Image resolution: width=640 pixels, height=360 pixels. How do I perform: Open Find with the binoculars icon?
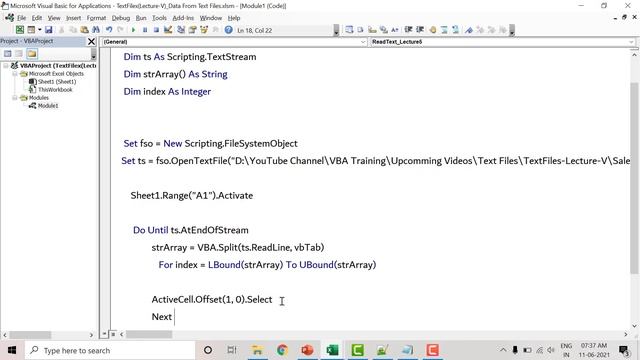click(96, 30)
